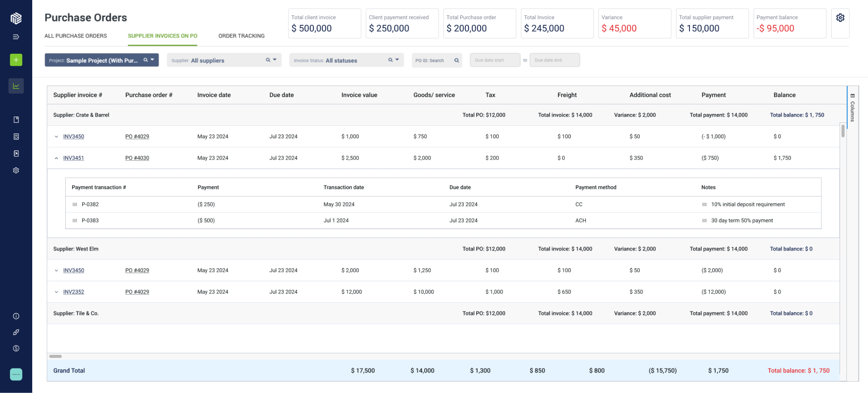The width and height of the screenshot is (868, 393).
Task: Click the dollar billing icon in sidebar
Action: (16, 348)
